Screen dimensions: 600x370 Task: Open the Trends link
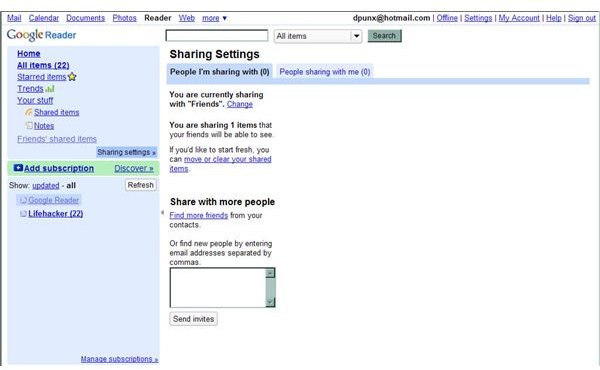pyautogui.click(x=30, y=89)
